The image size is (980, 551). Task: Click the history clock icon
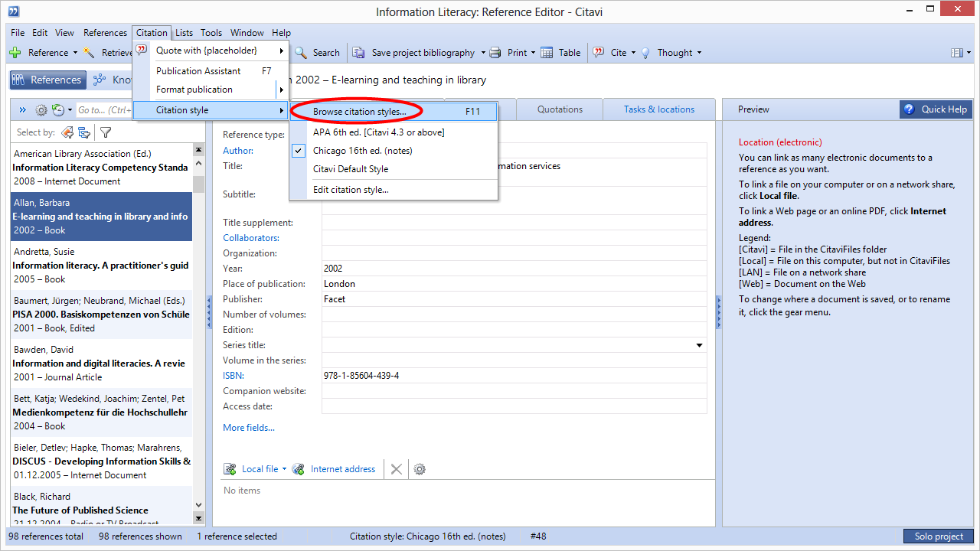tap(57, 110)
